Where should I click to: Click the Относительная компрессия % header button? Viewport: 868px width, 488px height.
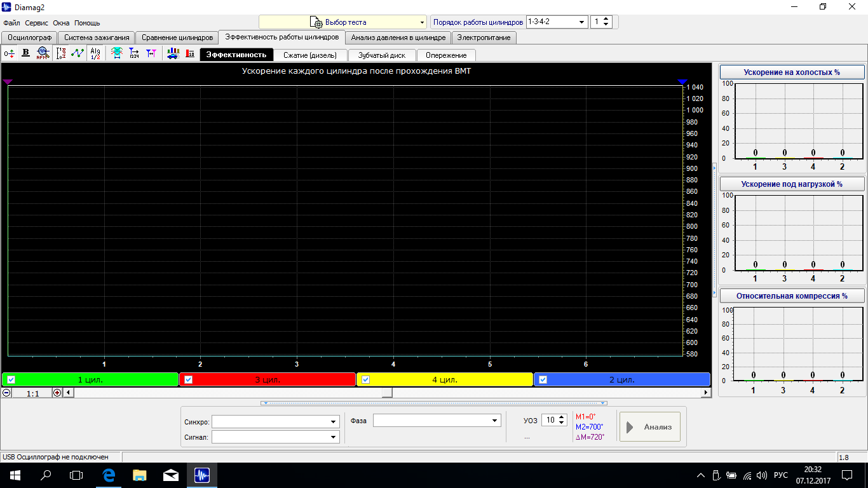pyautogui.click(x=792, y=295)
